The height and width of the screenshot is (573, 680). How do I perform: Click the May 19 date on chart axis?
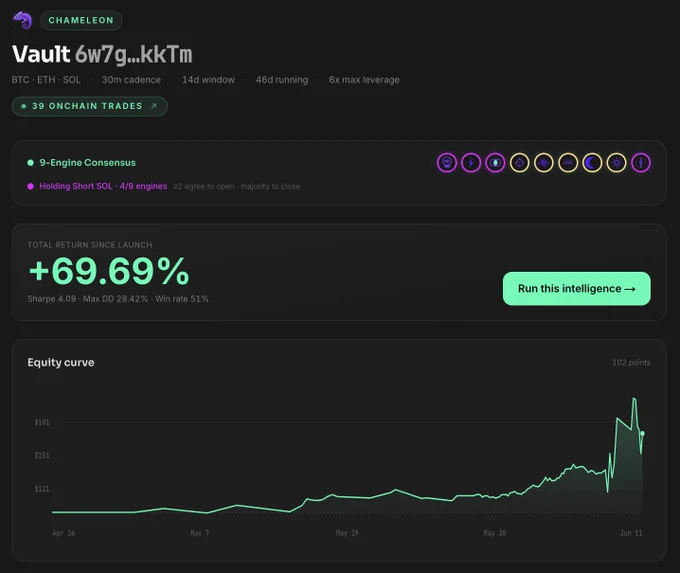coord(347,533)
